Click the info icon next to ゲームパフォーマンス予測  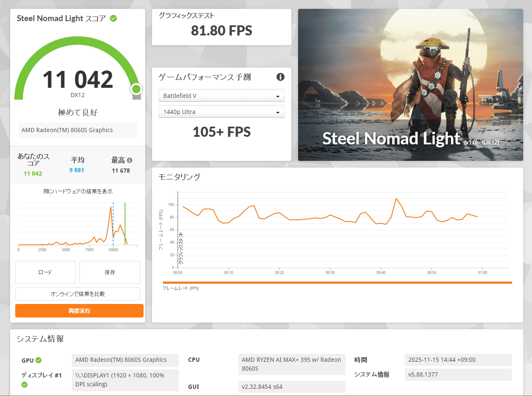(x=280, y=77)
